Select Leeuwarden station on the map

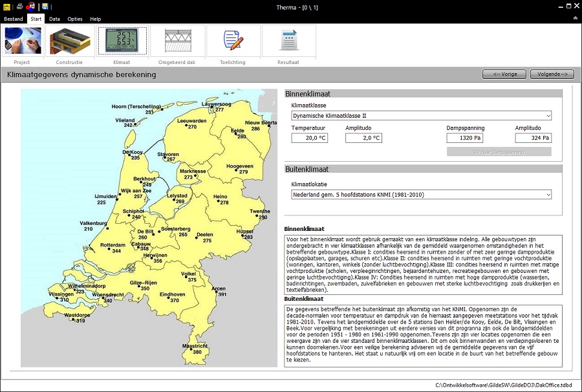pyautogui.click(x=191, y=124)
